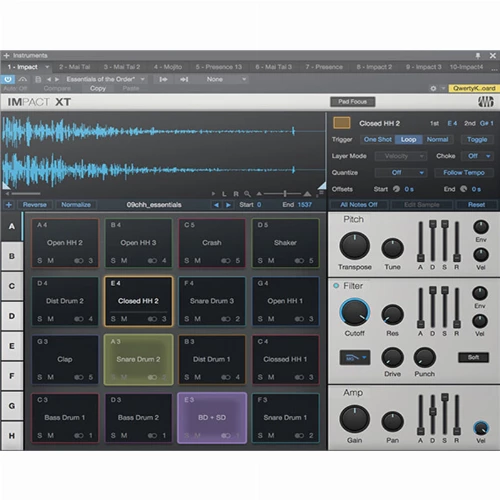Click the plus icon next to Instruments
This screenshot has height=500, width=500.
click(x=6, y=55)
